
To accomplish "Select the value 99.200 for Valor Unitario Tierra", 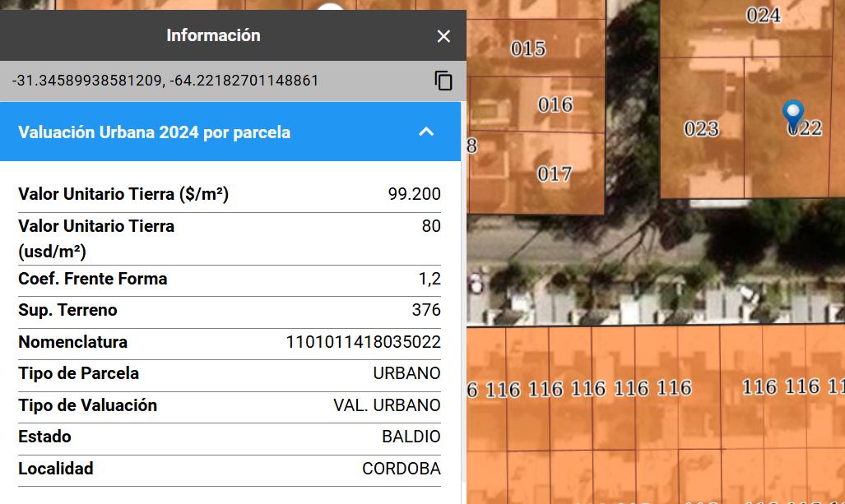I will pyautogui.click(x=415, y=194).
